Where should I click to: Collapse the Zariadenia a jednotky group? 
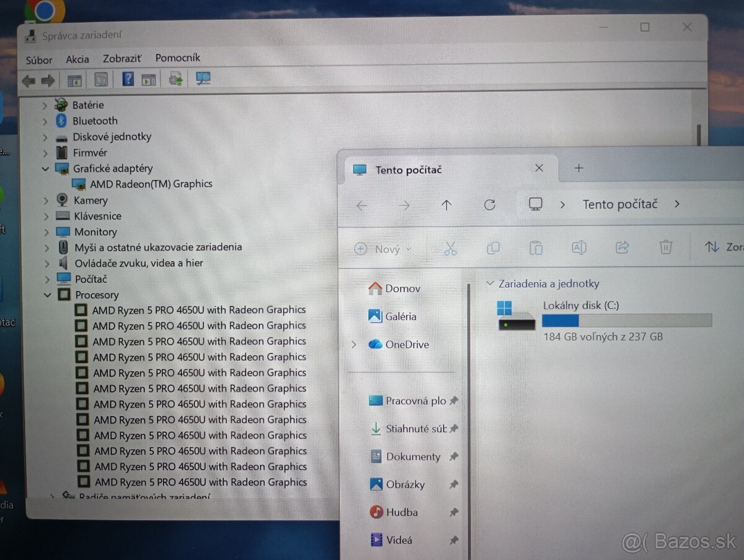point(490,283)
